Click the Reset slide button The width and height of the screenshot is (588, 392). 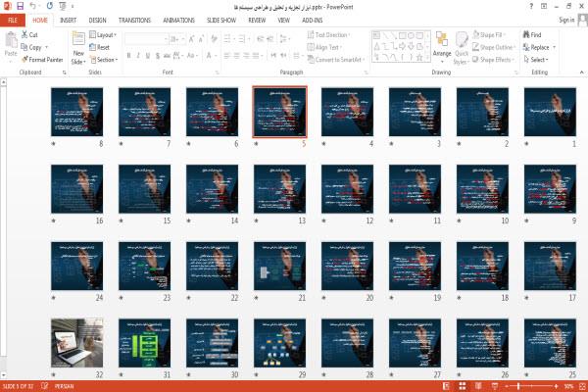(x=99, y=47)
